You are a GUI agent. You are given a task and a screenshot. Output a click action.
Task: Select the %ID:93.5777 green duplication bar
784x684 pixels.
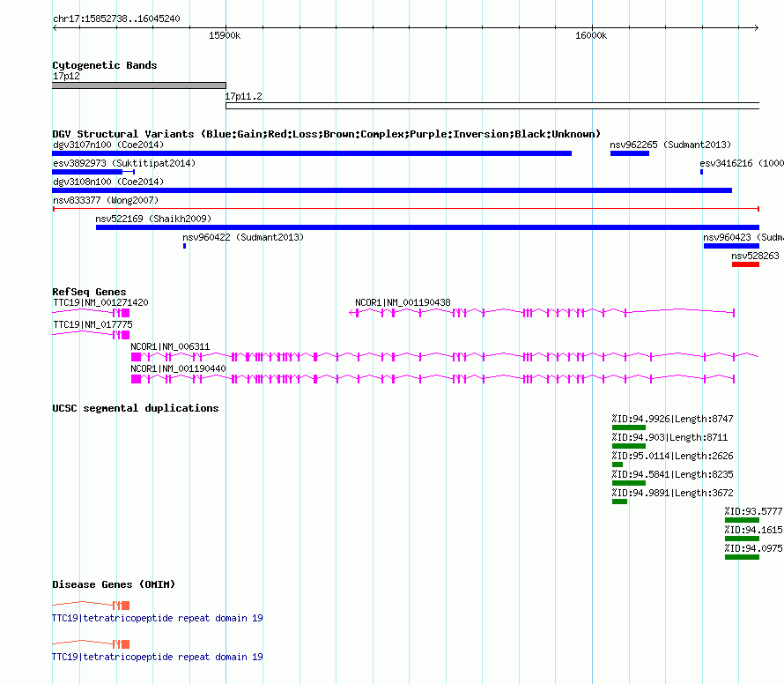tap(742, 520)
